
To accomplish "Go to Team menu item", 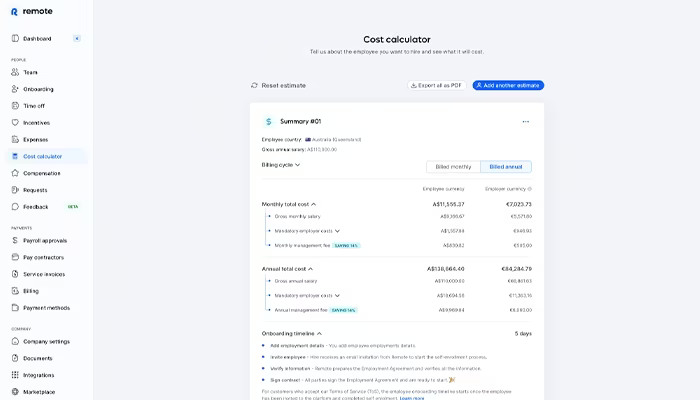I will tap(30, 72).
